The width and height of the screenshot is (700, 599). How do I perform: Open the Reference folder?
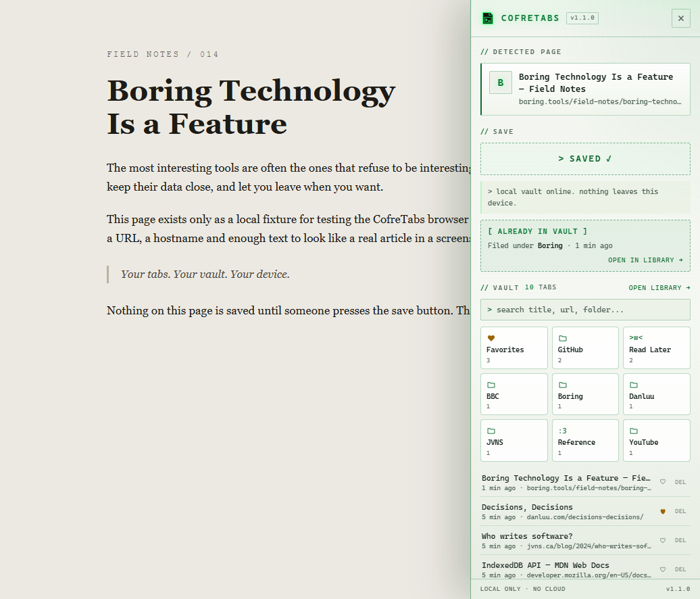pyautogui.click(x=585, y=440)
